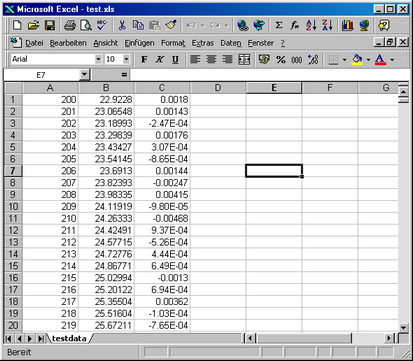413x361 pixels.
Task: Create a new workbook with New icon
Action: [x=17, y=25]
